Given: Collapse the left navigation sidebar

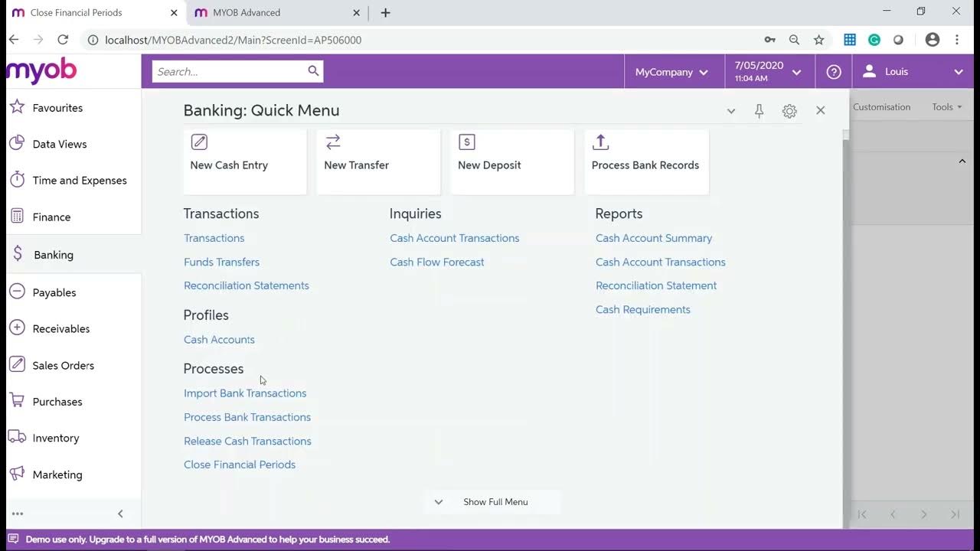Looking at the screenshot, I should (x=120, y=514).
